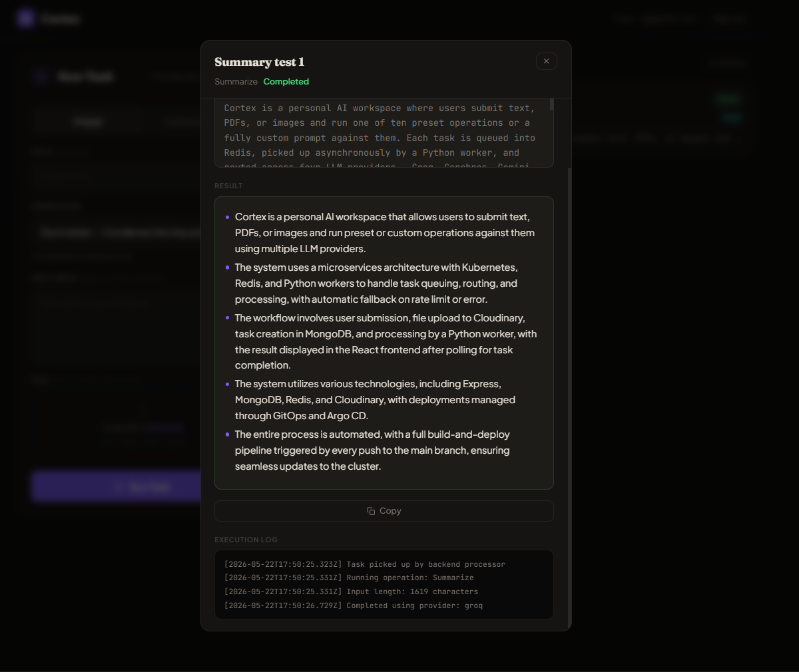The height and width of the screenshot is (672, 799).
Task: Click the log line "Input length: 1619 characters"
Action: click(x=351, y=591)
